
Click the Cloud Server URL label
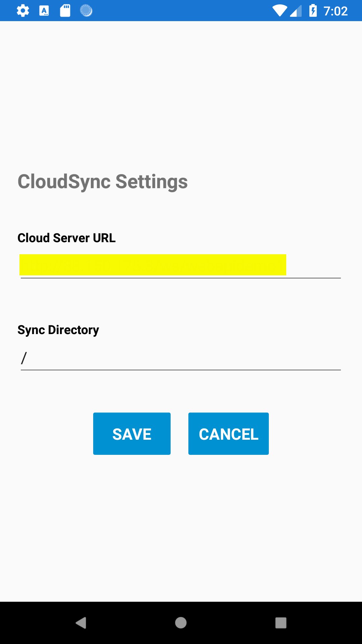[x=66, y=238]
